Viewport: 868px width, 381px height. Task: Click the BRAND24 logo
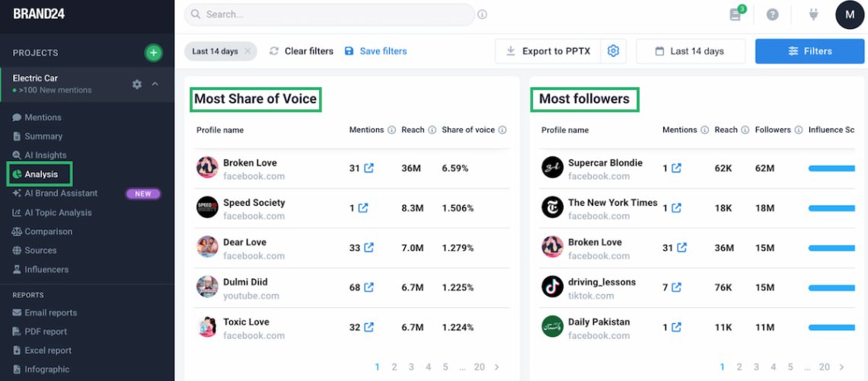pyautogui.click(x=39, y=14)
